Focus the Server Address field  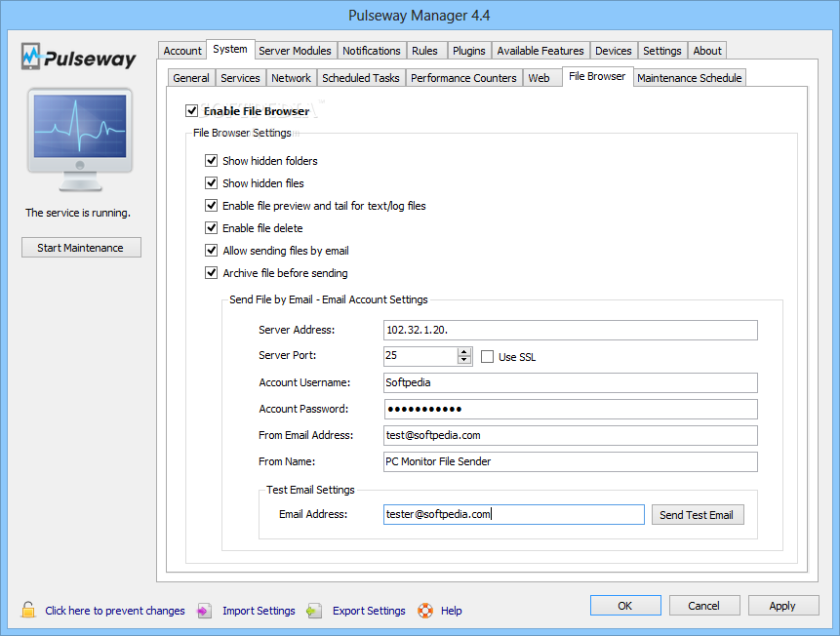[x=570, y=330]
